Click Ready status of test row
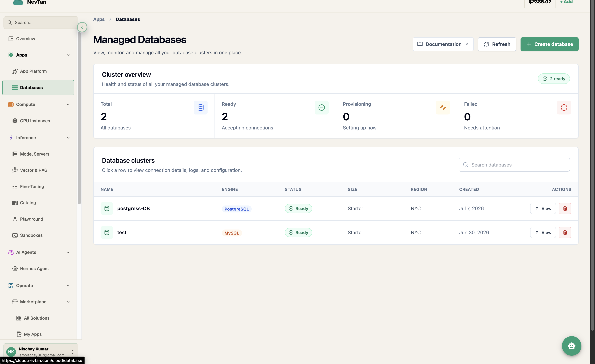595x364 pixels. (x=298, y=232)
